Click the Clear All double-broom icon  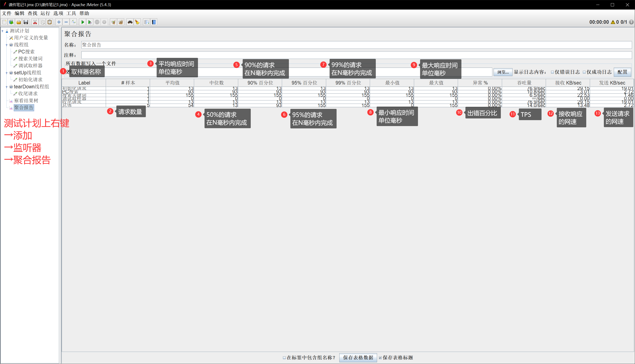click(x=121, y=22)
